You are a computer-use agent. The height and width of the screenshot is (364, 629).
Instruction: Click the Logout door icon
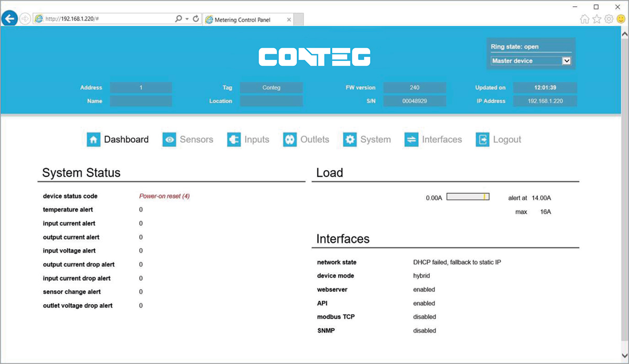(482, 140)
